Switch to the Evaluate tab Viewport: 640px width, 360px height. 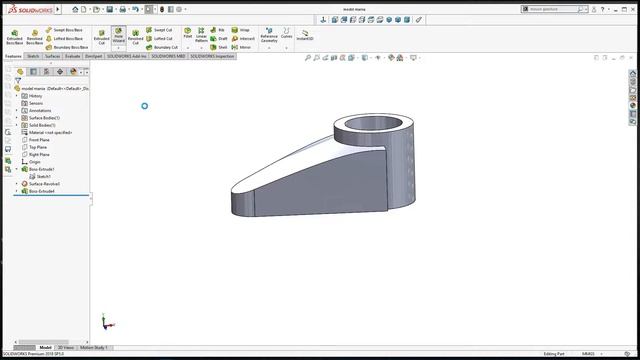click(x=72, y=56)
